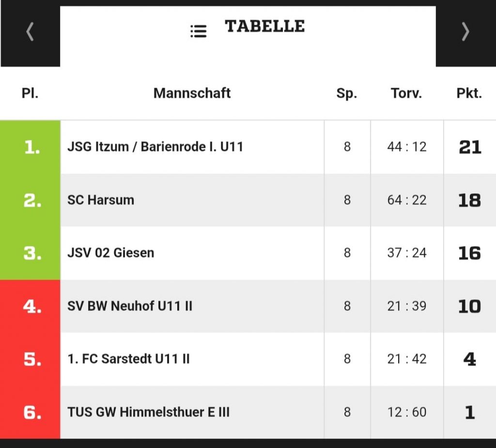This screenshot has width=496, height=448.
Task: Select the TABELLE tab heading
Action: [264, 26]
